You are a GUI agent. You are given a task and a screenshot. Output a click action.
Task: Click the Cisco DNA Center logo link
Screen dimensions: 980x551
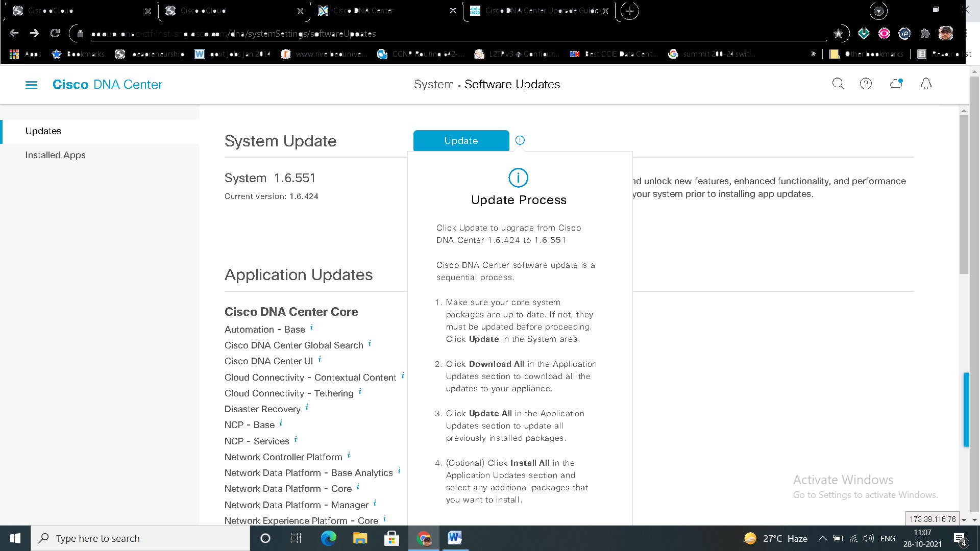[107, 85]
